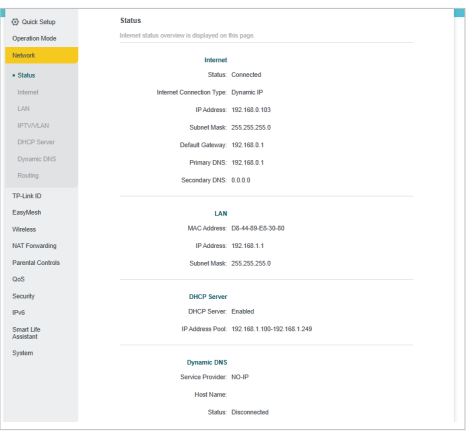Viewport: 472px width, 435px height.
Task: Click the DHCP Server section heading
Action: [x=208, y=297]
